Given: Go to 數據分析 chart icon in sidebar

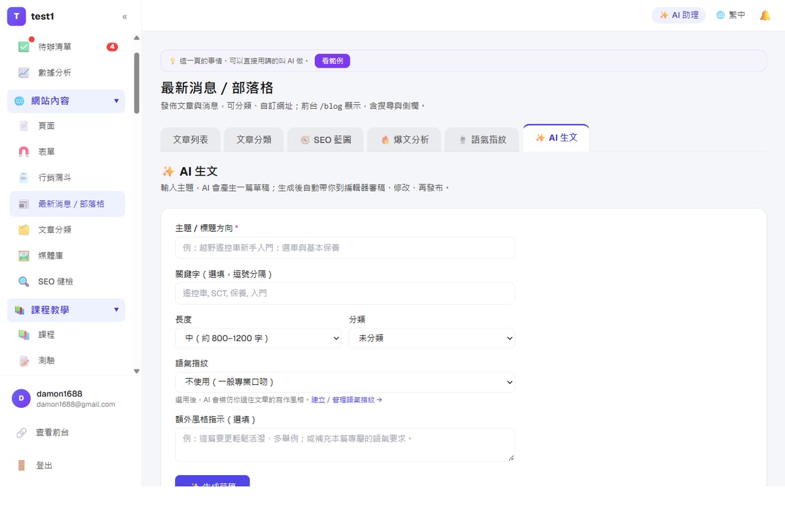Looking at the screenshot, I should [x=24, y=72].
